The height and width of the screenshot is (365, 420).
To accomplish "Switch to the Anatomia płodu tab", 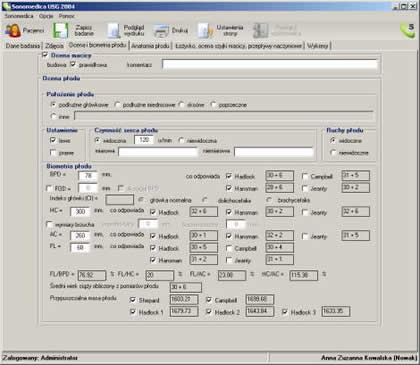I will pos(150,46).
